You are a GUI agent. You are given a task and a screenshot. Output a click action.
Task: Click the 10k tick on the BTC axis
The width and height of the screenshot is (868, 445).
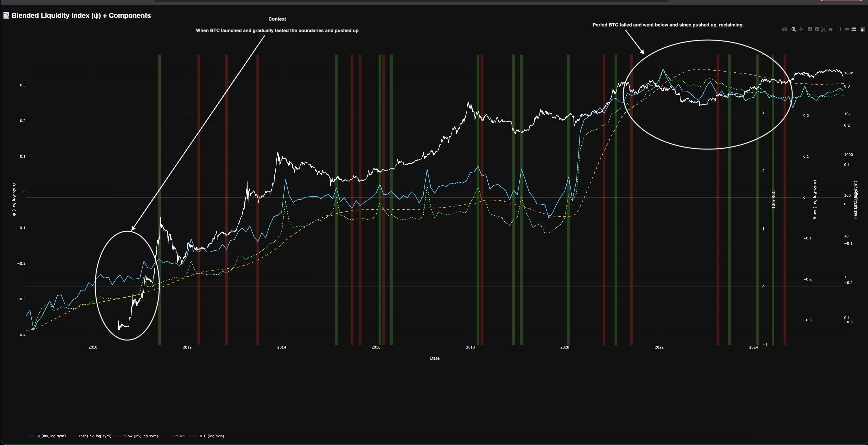coord(847,114)
